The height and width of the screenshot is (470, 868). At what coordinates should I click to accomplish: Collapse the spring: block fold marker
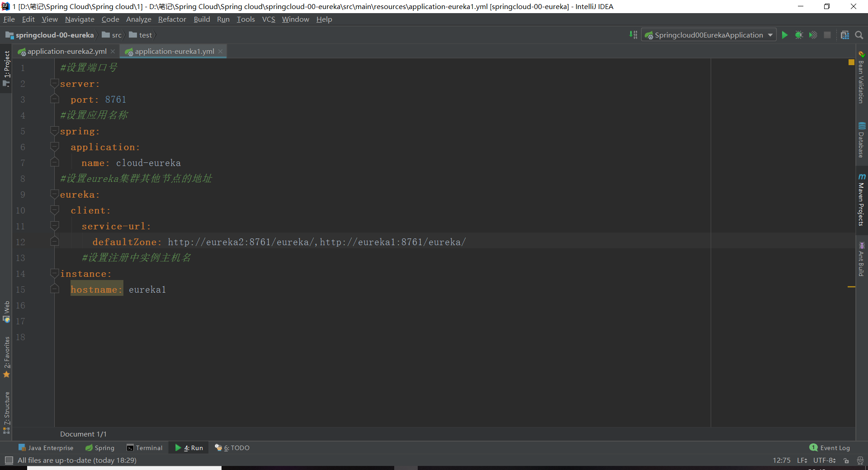point(55,131)
